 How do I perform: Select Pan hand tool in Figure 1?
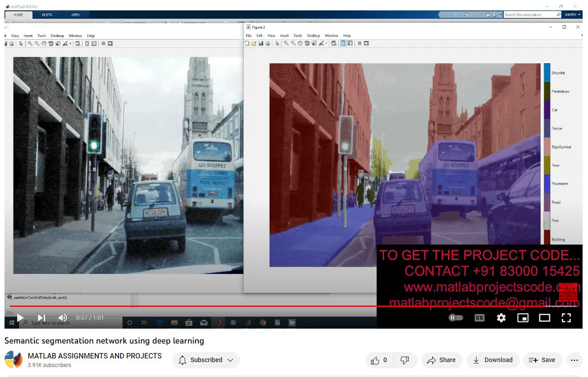click(44, 43)
